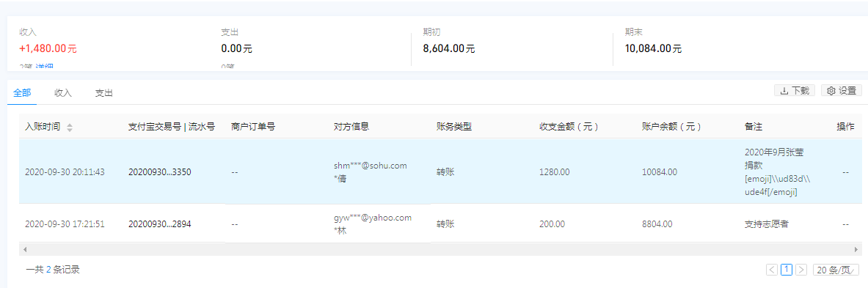Select the 全部 tab
The height and width of the screenshot is (288, 868).
(x=22, y=93)
